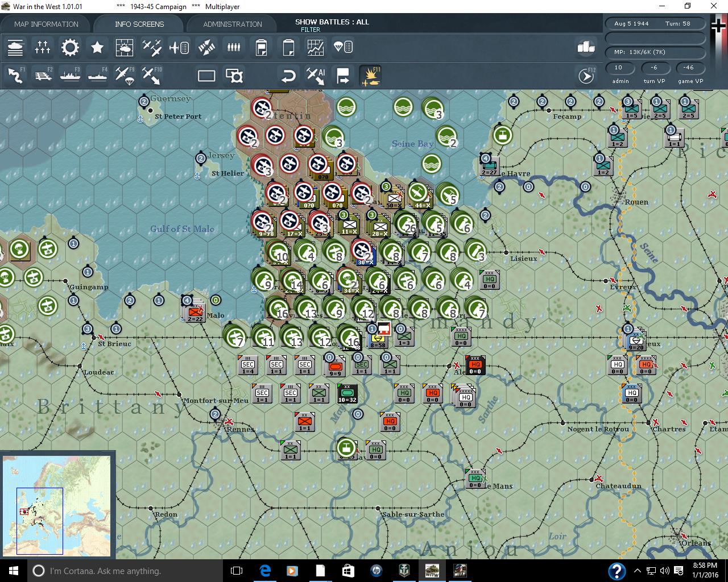Click the MP: 13K/6K (7K) readout

(640, 52)
